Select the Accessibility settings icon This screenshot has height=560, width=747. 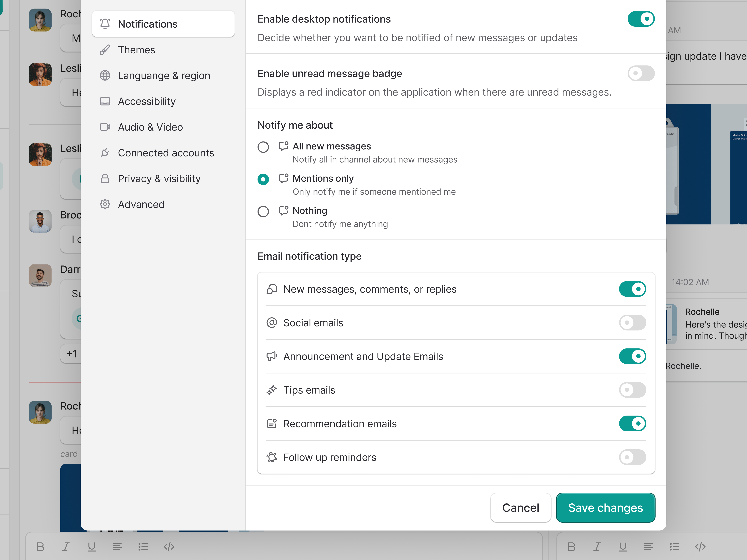[105, 101]
